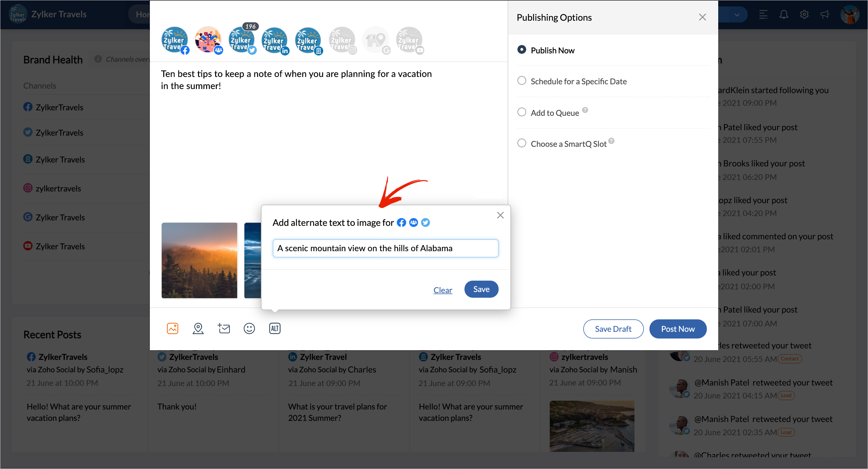Select Choose a SmartQ Slot option

point(522,143)
